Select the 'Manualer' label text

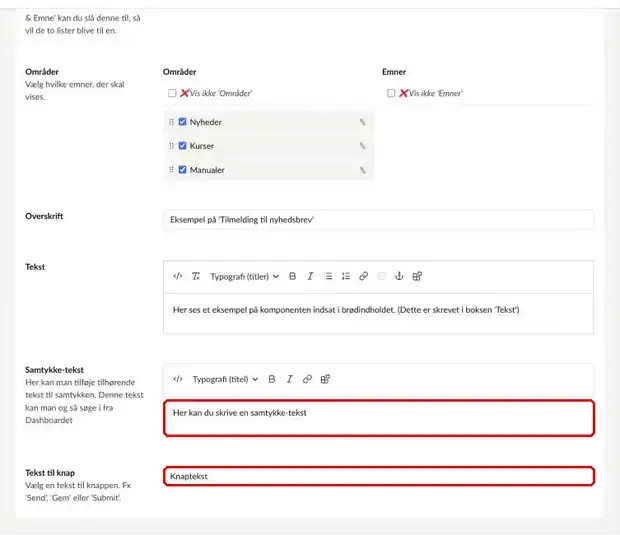point(207,170)
